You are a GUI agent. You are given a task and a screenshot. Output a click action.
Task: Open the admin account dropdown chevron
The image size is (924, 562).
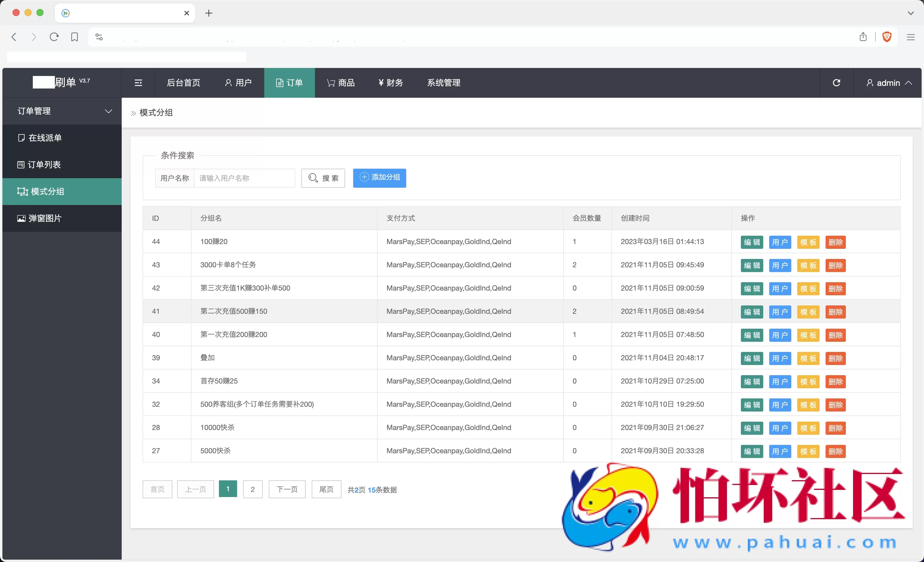click(909, 83)
